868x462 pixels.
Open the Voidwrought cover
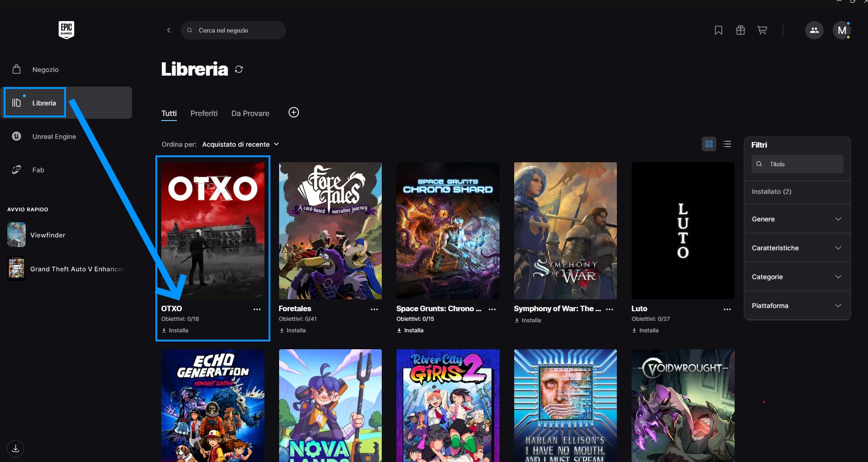click(x=683, y=406)
